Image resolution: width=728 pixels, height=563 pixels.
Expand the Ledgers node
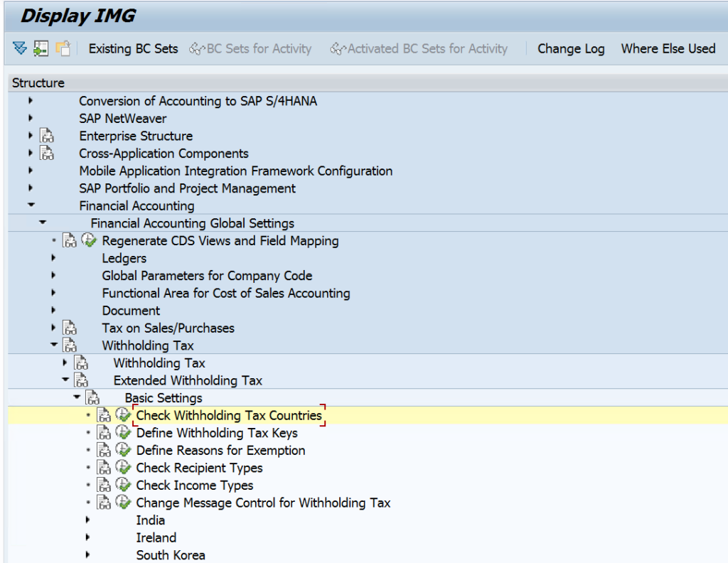pyautogui.click(x=53, y=257)
